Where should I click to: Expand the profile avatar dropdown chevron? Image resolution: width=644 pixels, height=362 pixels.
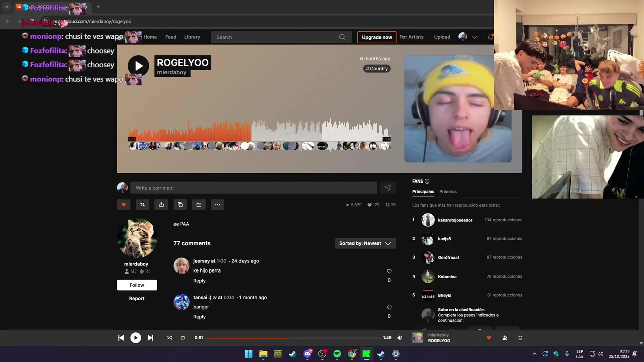point(474,37)
